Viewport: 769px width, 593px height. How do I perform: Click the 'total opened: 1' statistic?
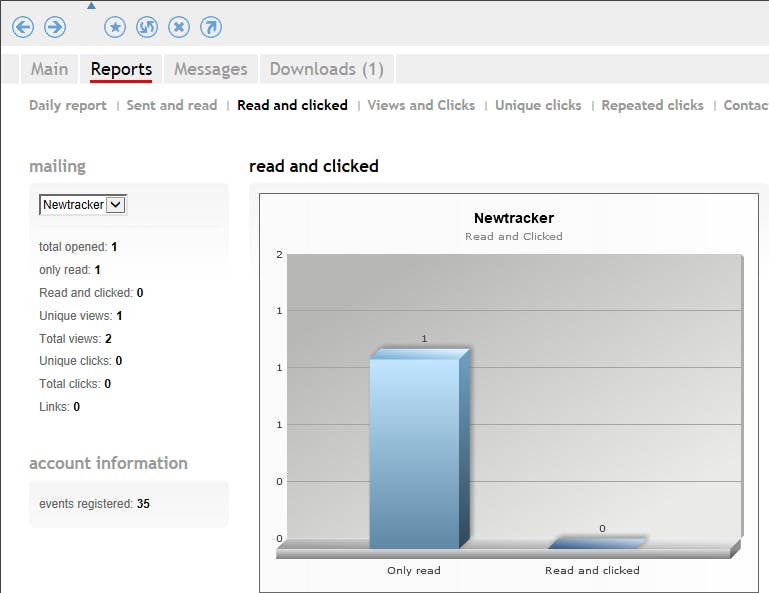click(78, 247)
